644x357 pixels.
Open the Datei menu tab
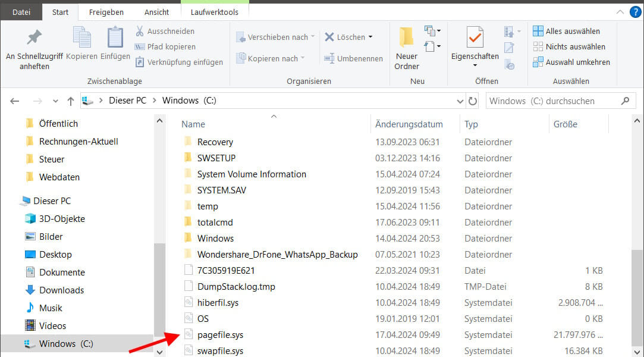tap(21, 12)
